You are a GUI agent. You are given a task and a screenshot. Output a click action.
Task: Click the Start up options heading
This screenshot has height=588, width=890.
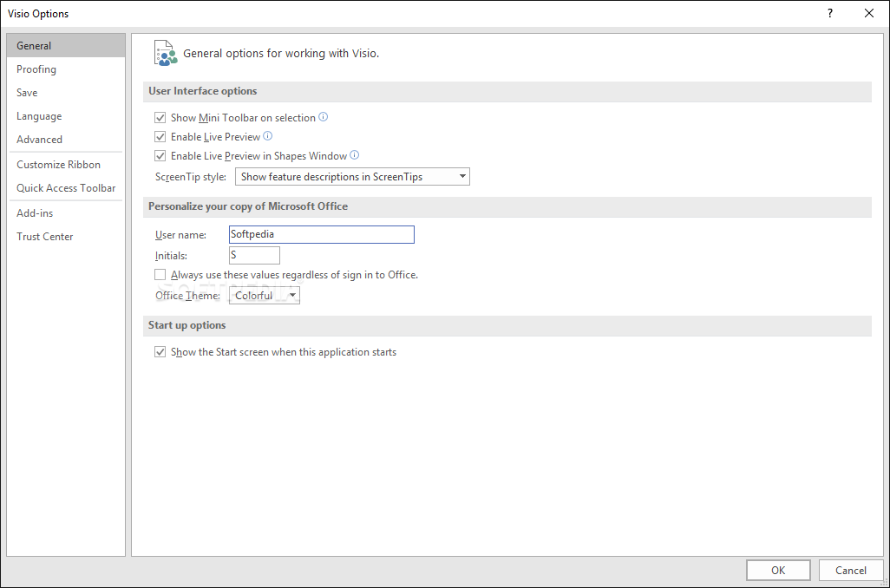pyautogui.click(x=187, y=325)
